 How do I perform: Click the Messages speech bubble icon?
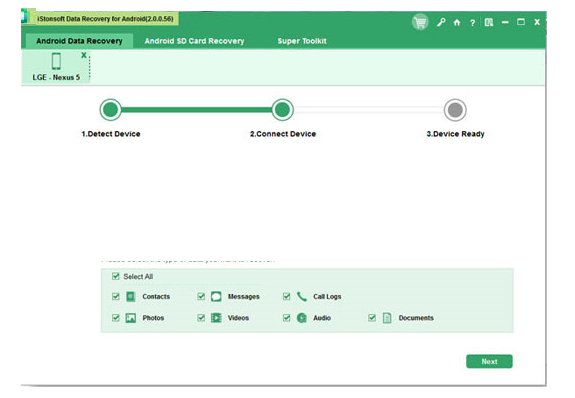pyautogui.click(x=216, y=296)
